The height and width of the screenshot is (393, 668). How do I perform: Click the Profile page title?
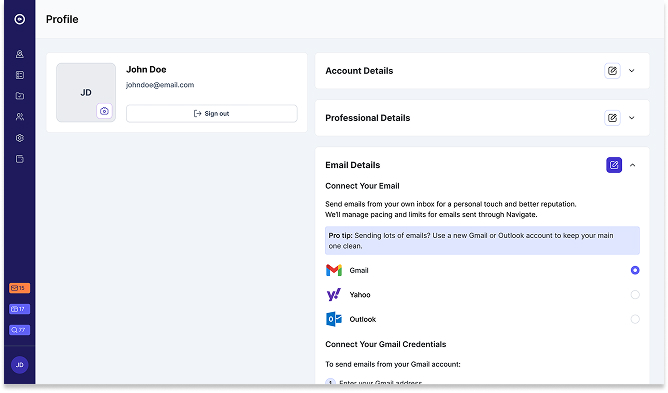62,19
